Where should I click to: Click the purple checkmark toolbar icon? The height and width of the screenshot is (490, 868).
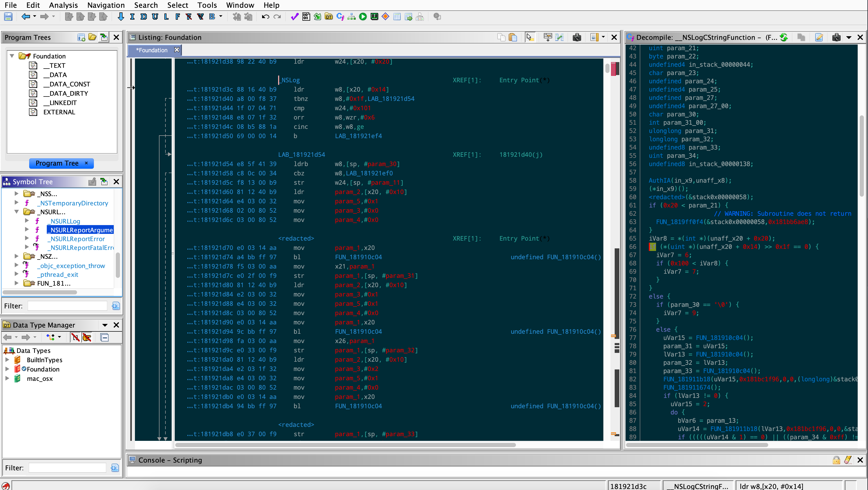coord(294,17)
